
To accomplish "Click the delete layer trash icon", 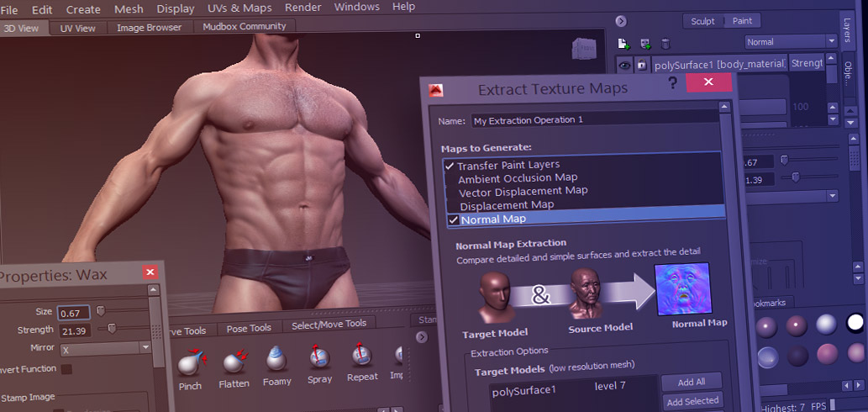I will pyautogui.click(x=666, y=43).
